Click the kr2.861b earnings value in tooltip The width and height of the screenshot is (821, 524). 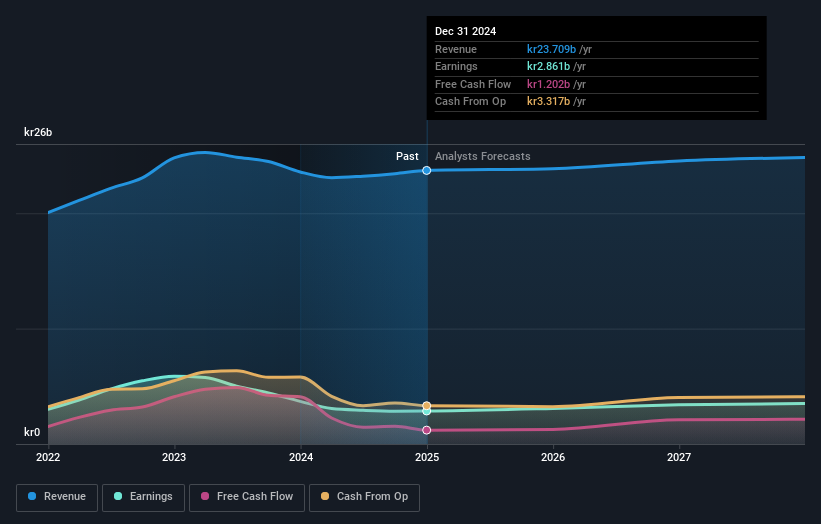click(x=548, y=66)
